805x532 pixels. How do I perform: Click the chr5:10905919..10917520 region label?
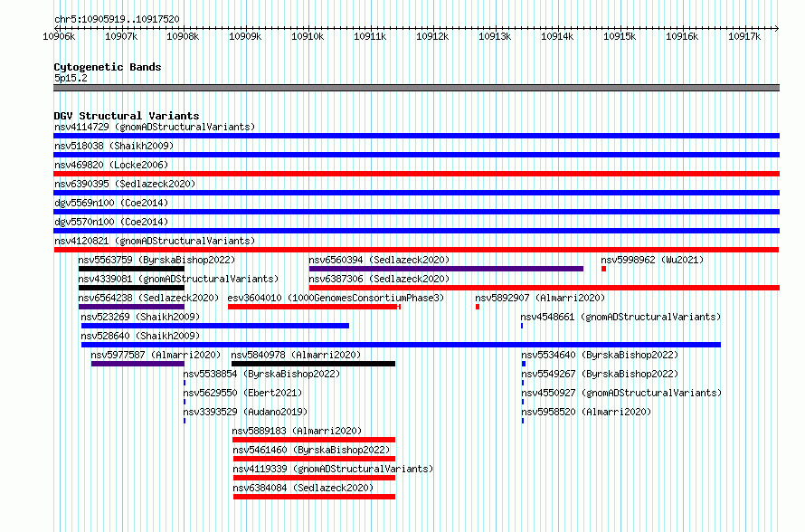pos(117,20)
